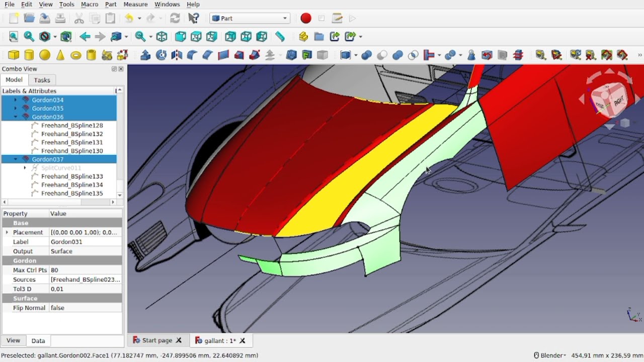Open the Macro menu
Screen dimensions: 644x362
[90, 4]
